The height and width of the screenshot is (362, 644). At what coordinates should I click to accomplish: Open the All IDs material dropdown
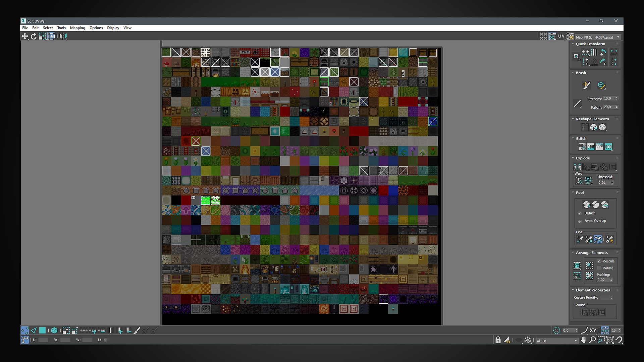click(557, 341)
